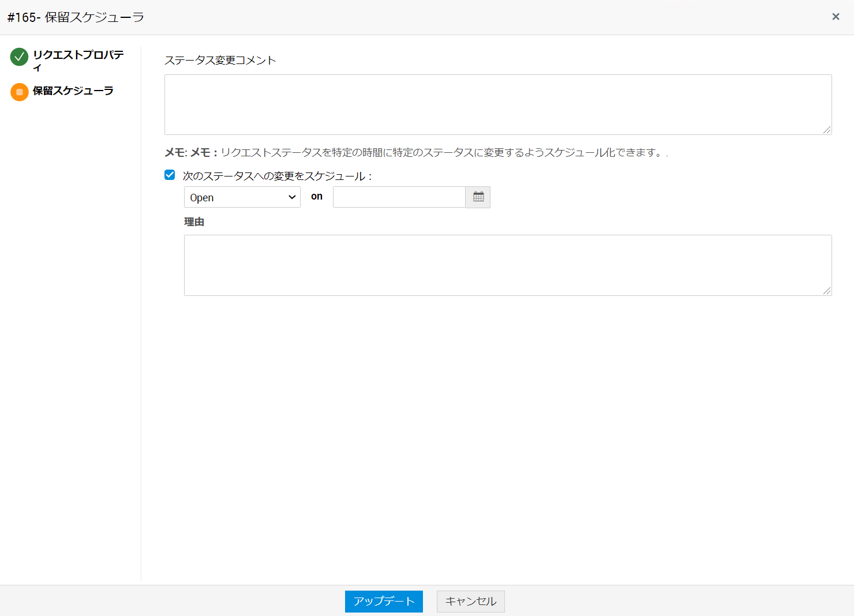Viewport: 854px width, 616px height.
Task: Click the #165- 保留スケジューラ dialog title
Action: click(x=76, y=17)
